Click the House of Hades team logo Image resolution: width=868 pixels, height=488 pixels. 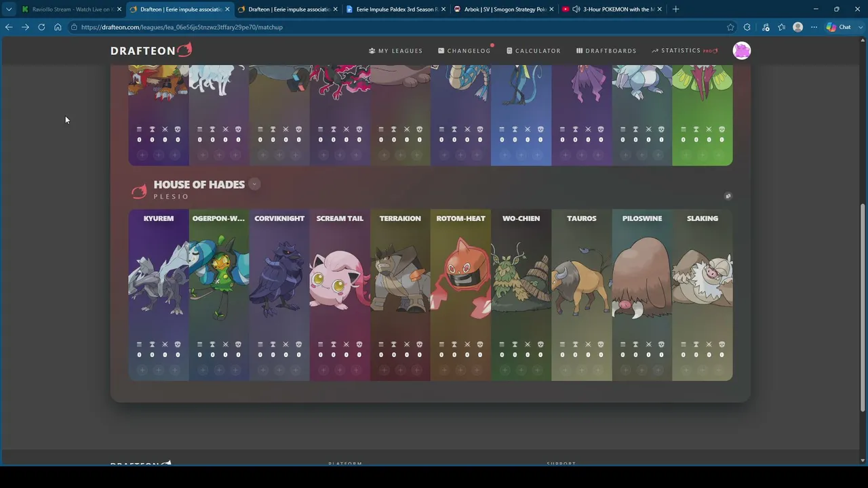(139, 190)
